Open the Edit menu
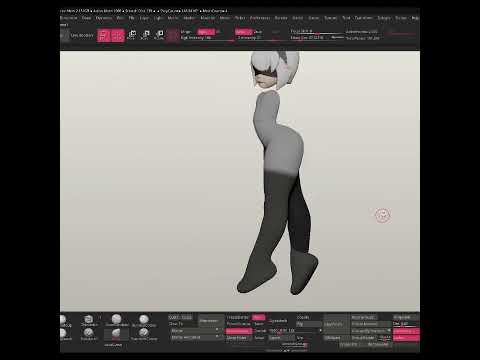Screen dimensions: 480x360 click(x=120, y=18)
